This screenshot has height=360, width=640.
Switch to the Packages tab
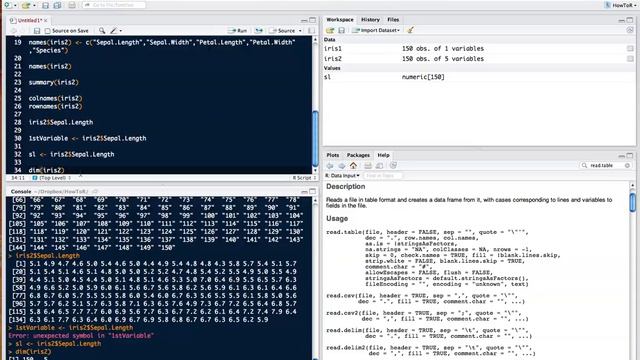[358, 155]
